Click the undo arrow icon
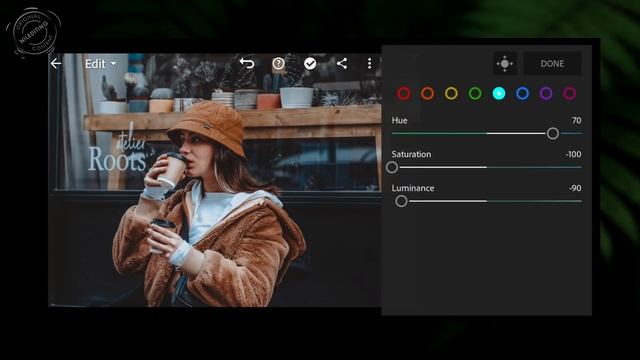 [247, 63]
